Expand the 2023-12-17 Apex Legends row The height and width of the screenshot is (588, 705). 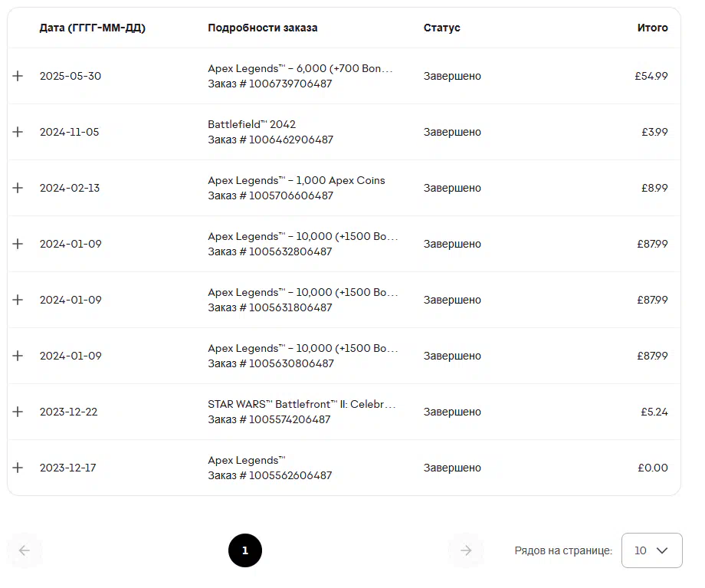18,468
